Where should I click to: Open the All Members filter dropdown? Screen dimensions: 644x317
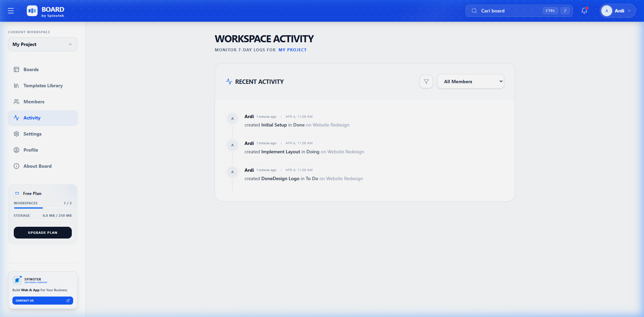tap(470, 82)
